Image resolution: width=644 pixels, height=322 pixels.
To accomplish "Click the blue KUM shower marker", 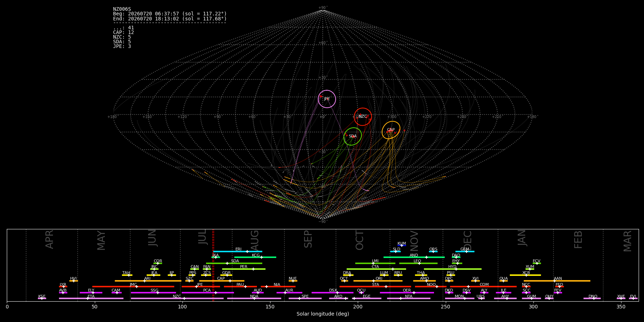I will pos(402,245).
